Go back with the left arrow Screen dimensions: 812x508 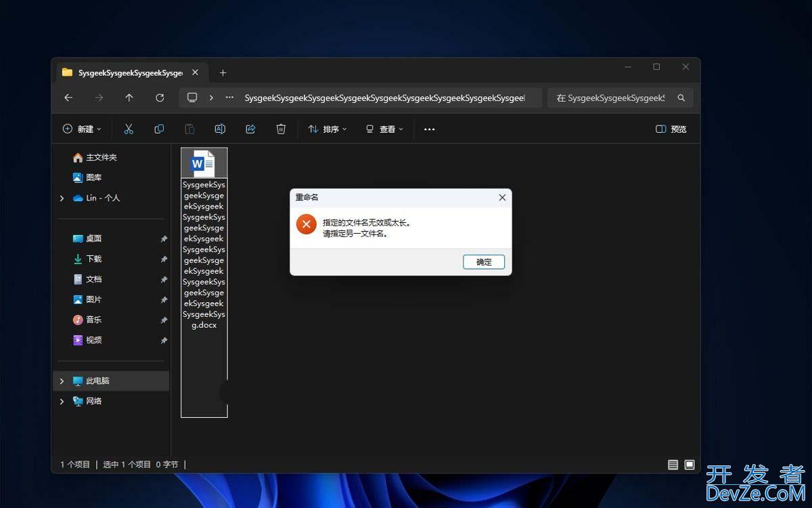coord(68,98)
